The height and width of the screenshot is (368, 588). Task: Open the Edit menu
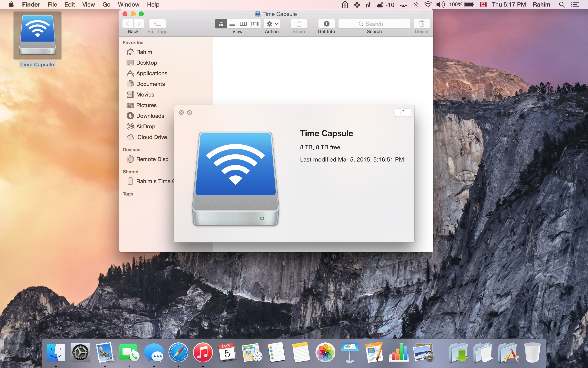pyautogui.click(x=69, y=4)
